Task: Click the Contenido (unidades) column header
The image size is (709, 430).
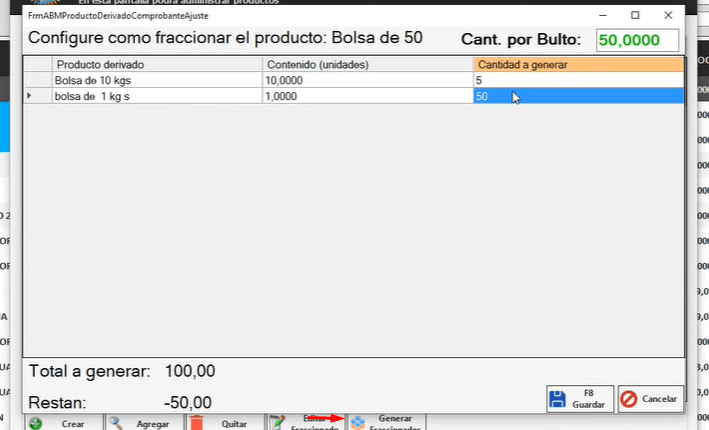Action: point(367,64)
